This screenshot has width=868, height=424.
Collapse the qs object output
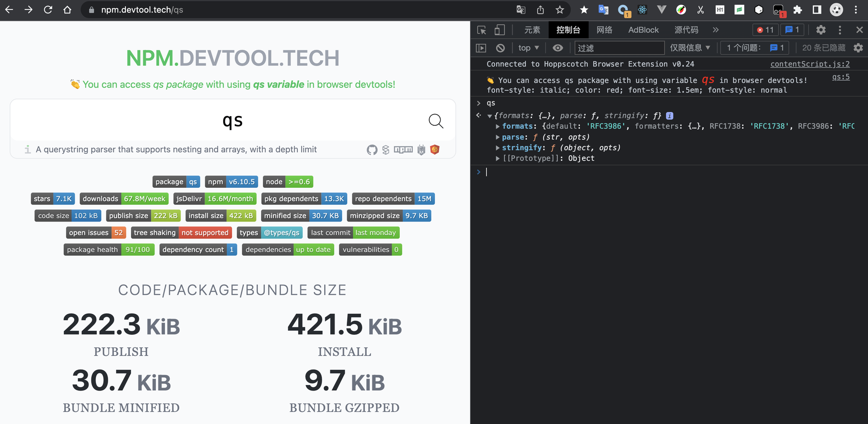490,116
